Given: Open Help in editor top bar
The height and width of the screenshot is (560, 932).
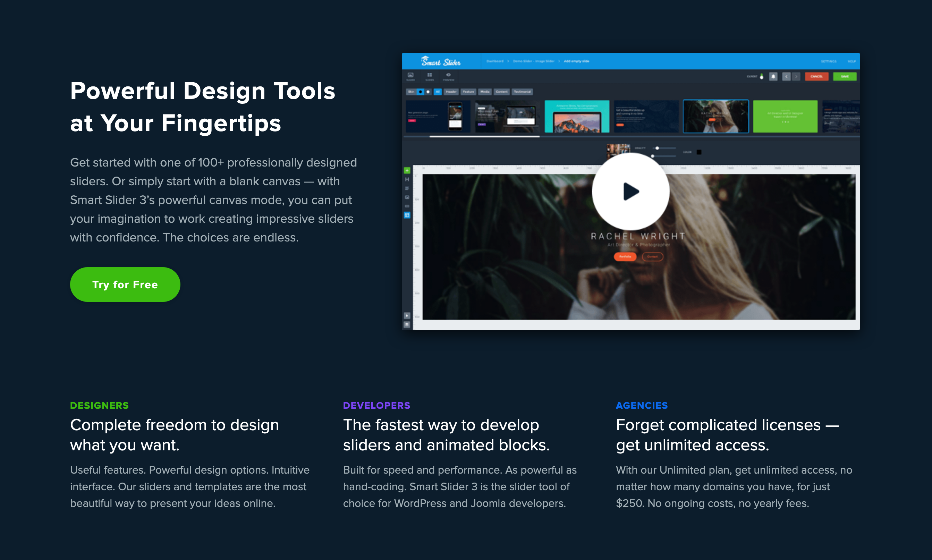Looking at the screenshot, I should [x=851, y=61].
